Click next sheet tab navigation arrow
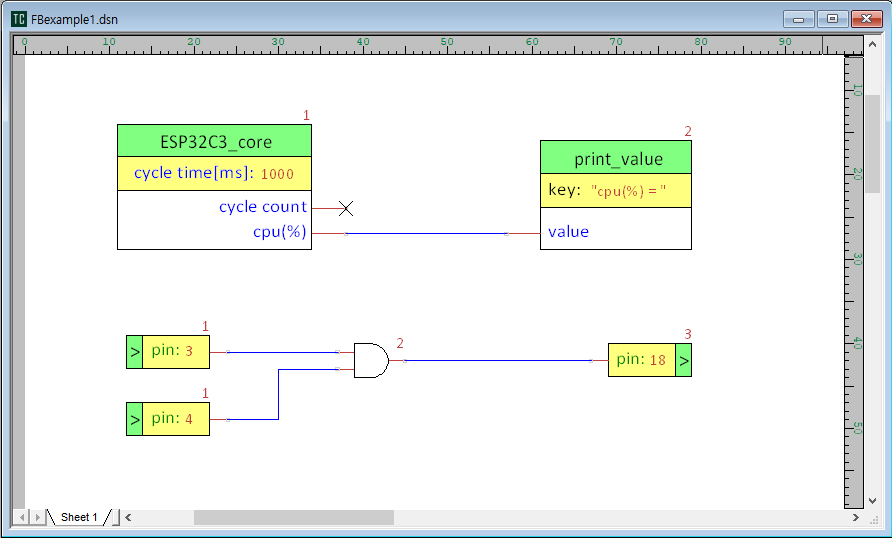The image size is (892, 538). 38,517
